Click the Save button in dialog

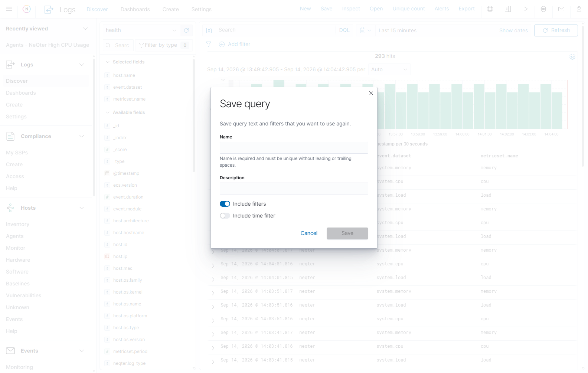click(x=347, y=233)
